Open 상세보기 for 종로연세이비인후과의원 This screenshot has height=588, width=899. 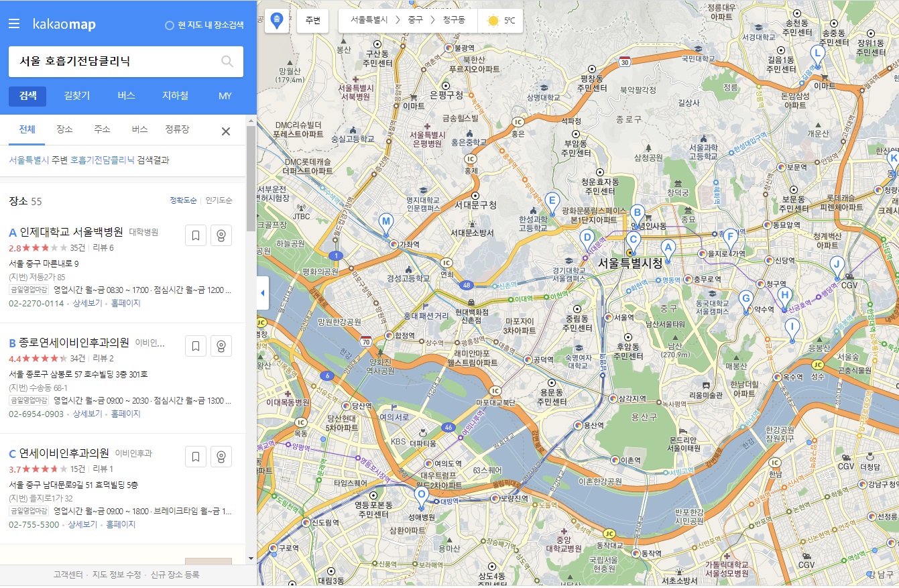pyautogui.click(x=87, y=414)
